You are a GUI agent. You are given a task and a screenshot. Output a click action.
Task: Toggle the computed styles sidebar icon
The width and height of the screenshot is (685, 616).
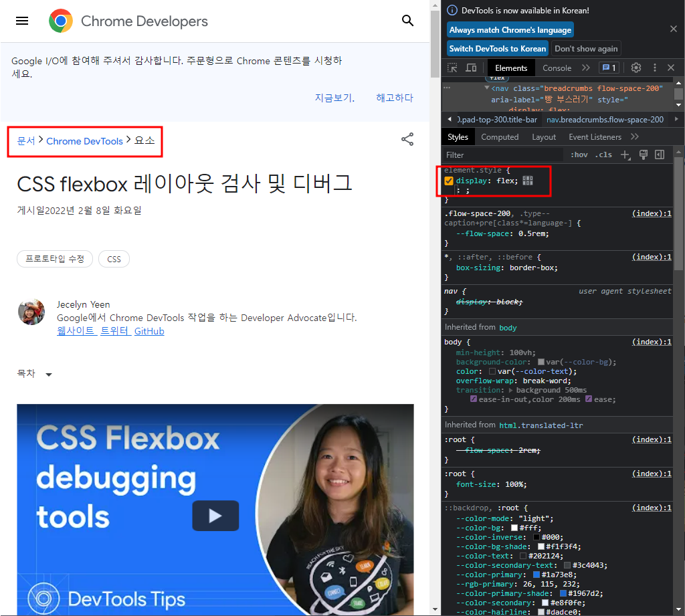[x=660, y=155]
